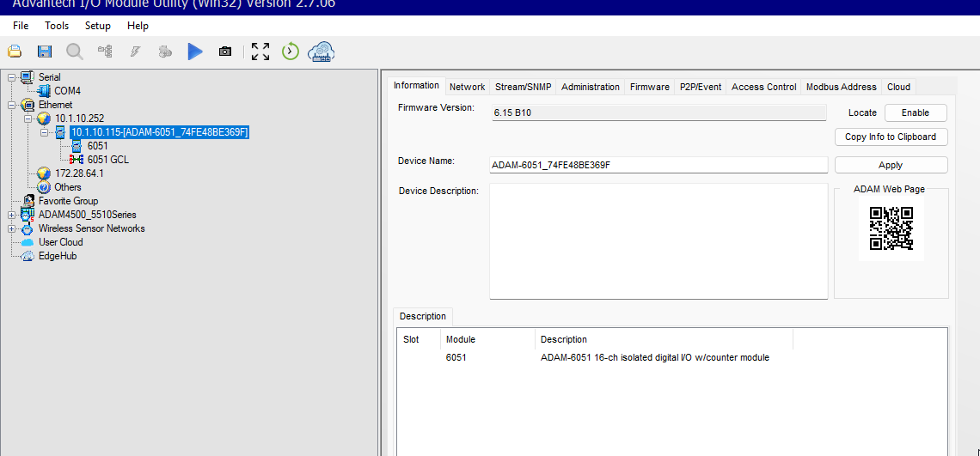Click the COM4 serial port icon
Viewport: 980px width, 456px height.
pos(44,91)
